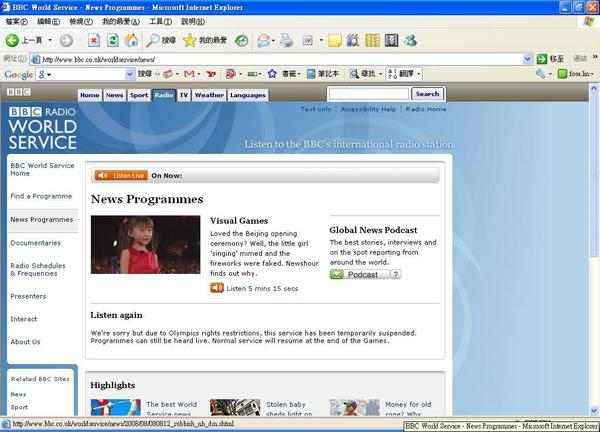Click the Google toolbar bookmarks star icon
This screenshot has height=432, width=600.
pyautogui.click(x=272, y=73)
